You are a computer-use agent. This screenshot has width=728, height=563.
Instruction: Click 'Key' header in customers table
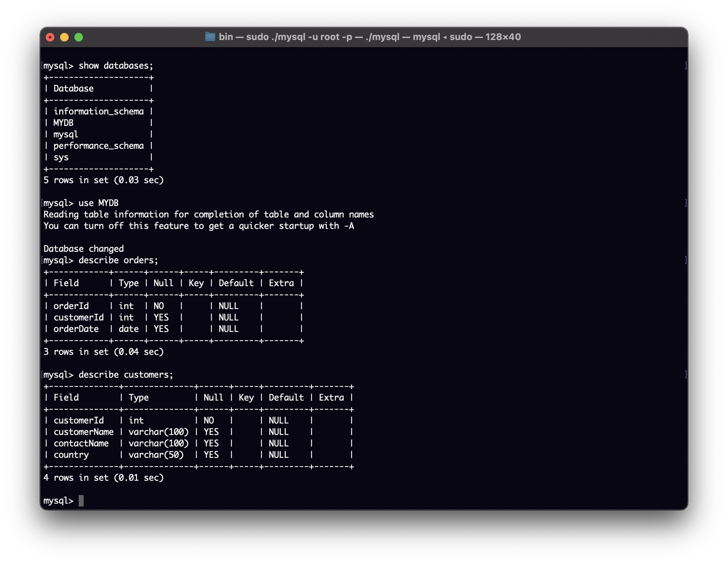tap(246, 398)
